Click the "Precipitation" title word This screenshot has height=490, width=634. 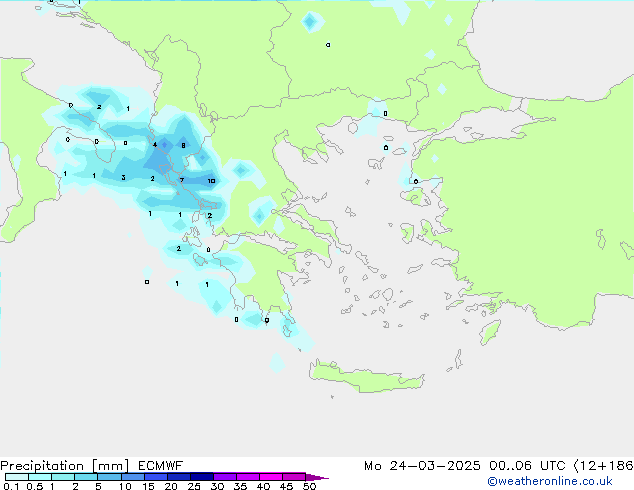42,466
